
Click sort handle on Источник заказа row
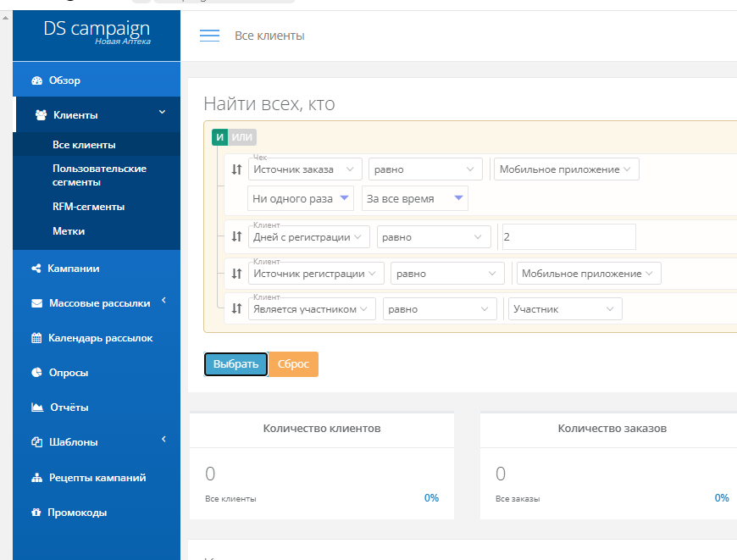[x=236, y=169]
